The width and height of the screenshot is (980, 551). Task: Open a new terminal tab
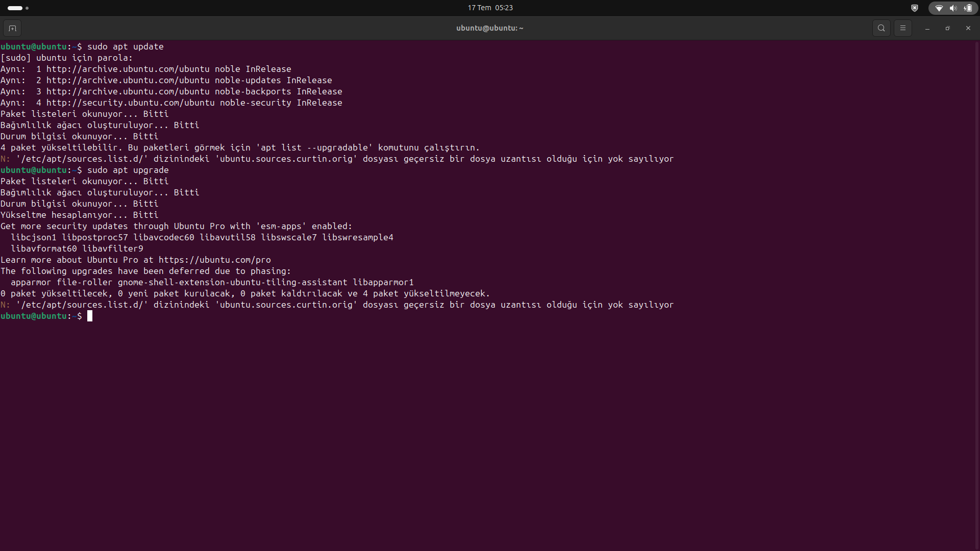coord(12,28)
